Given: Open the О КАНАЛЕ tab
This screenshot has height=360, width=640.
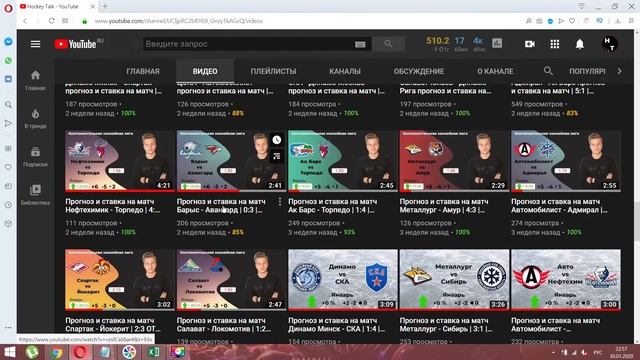Looking at the screenshot, I should pyautogui.click(x=495, y=71).
